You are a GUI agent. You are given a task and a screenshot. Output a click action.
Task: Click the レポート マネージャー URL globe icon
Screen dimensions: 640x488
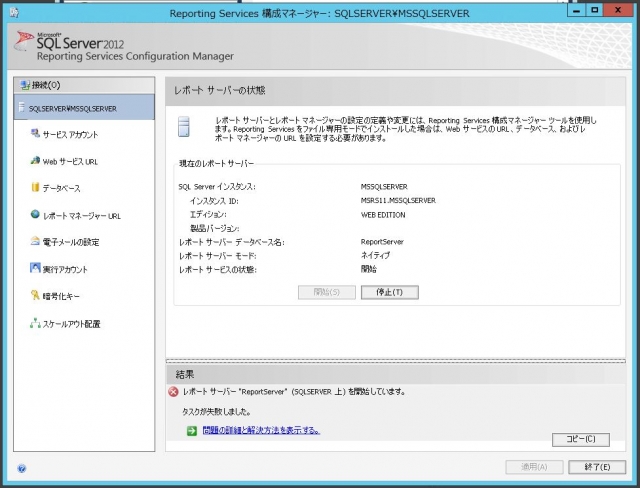click(36, 214)
